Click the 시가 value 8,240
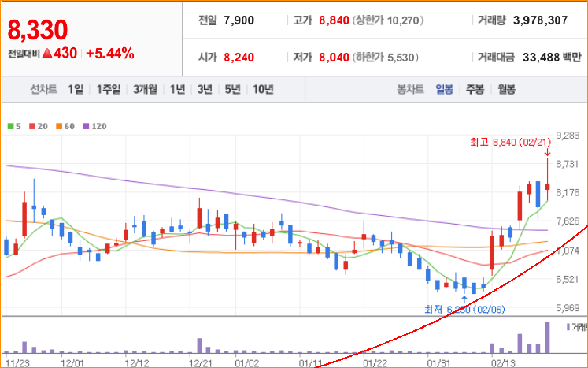Viewport: 588px width, 368px height. tap(239, 58)
